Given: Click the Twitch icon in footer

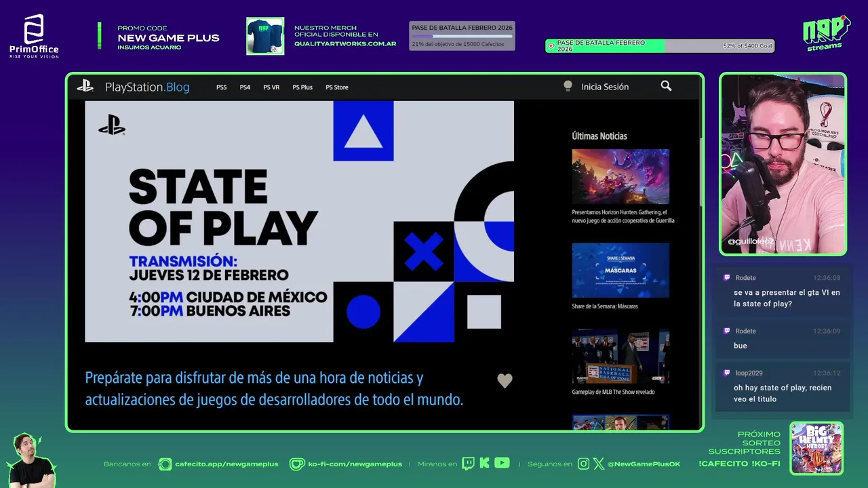Looking at the screenshot, I should coord(468,464).
